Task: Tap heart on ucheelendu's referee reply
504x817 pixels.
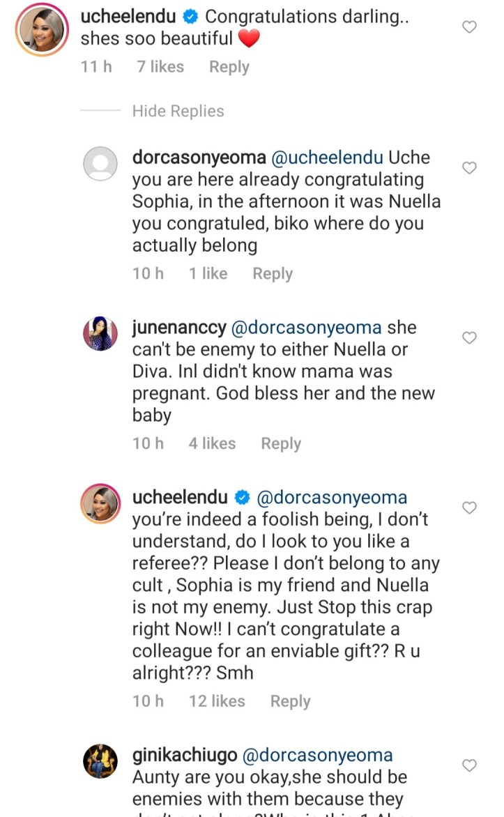Action: 470,507
